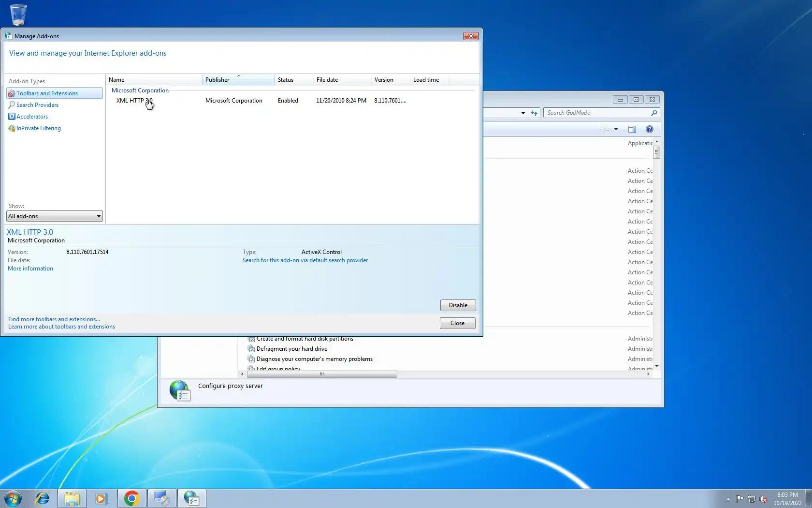Minimize the GodMode window

click(x=620, y=100)
